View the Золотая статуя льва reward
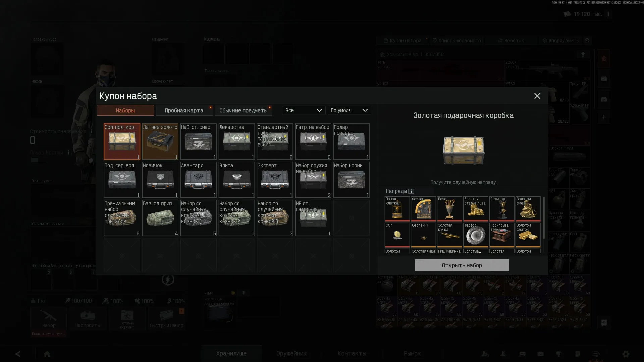The width and height of the screenshot is (644, 362). (476, 209)
